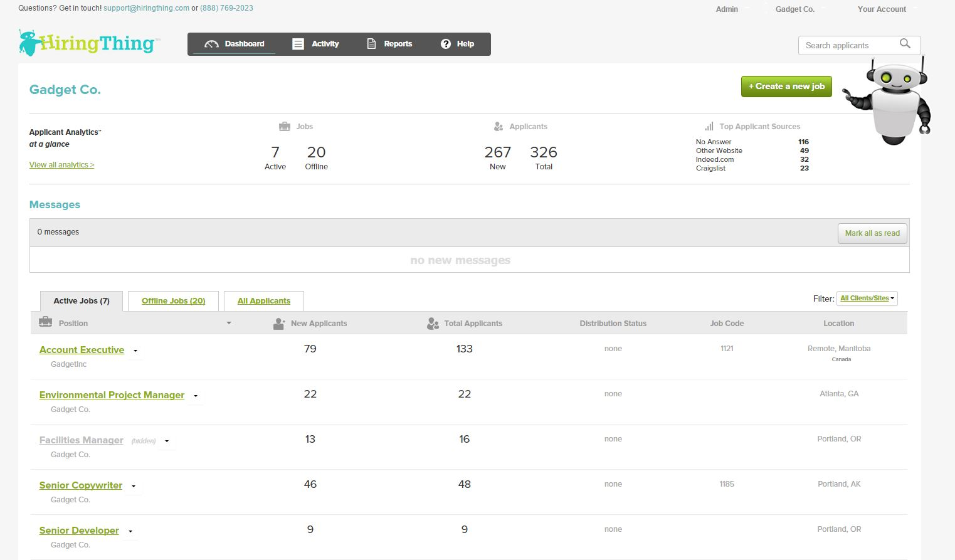Click the New Applicants column icon

pos(280,324)
